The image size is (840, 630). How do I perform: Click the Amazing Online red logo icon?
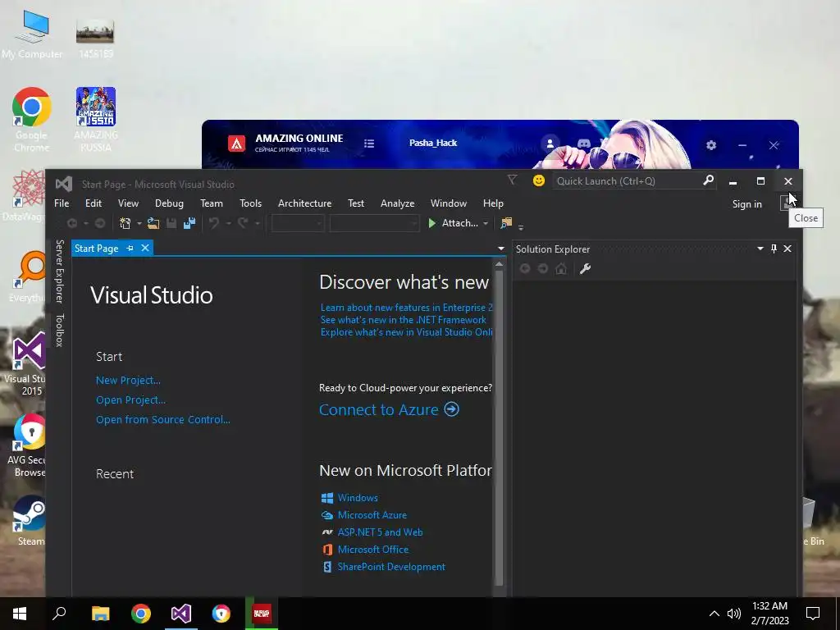236,144
